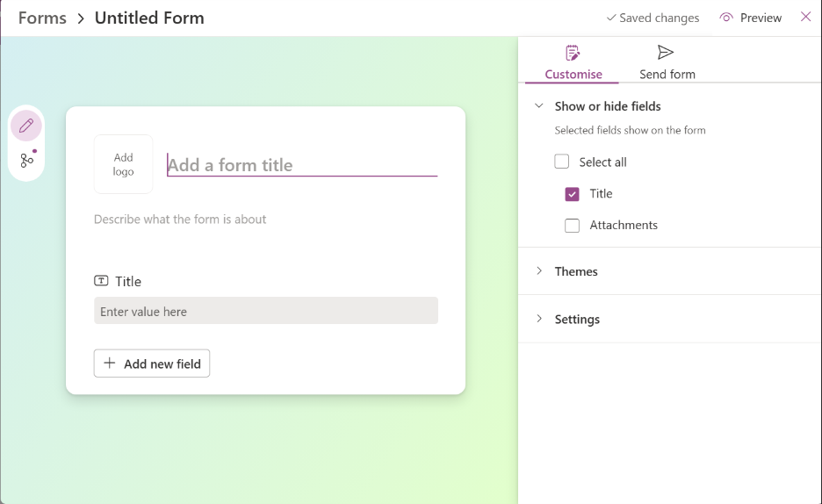
Task: Select the pencil edit mode icon
Action: [26, 126]
